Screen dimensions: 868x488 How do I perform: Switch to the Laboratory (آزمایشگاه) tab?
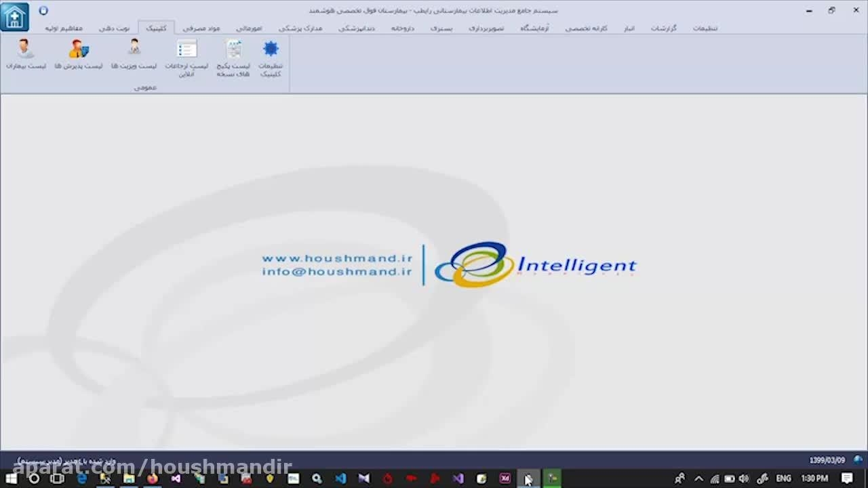pos(534,28)
